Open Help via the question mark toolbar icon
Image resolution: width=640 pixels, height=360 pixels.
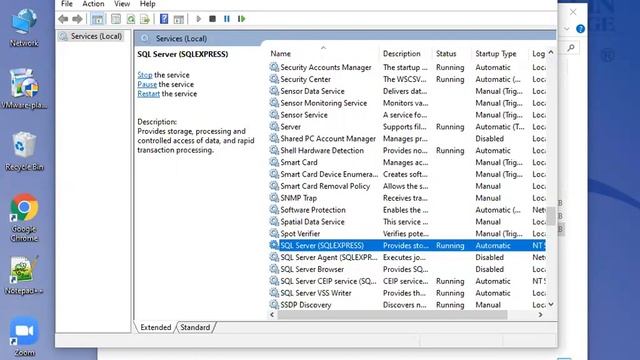(x=164, y=19)
